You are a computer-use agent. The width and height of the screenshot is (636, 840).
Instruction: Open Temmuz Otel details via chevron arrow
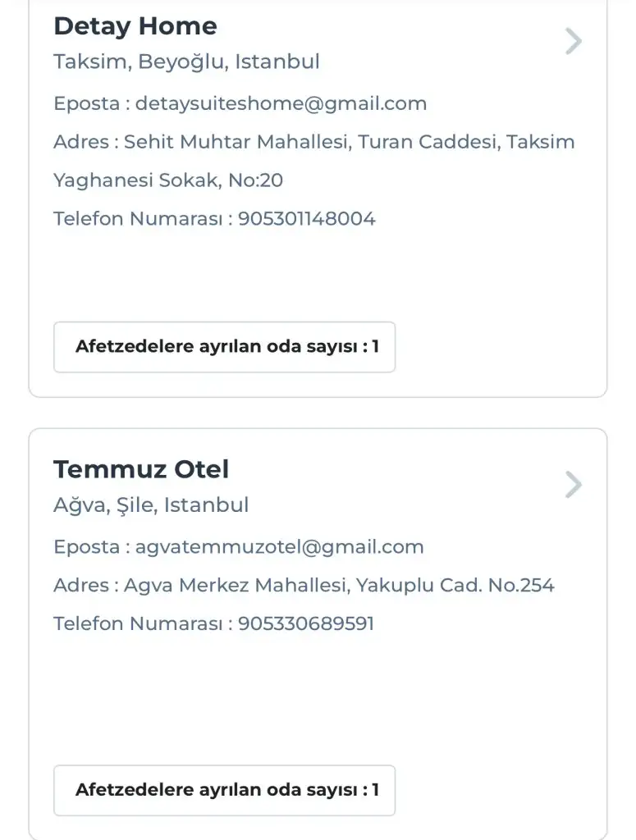point(574,485)
